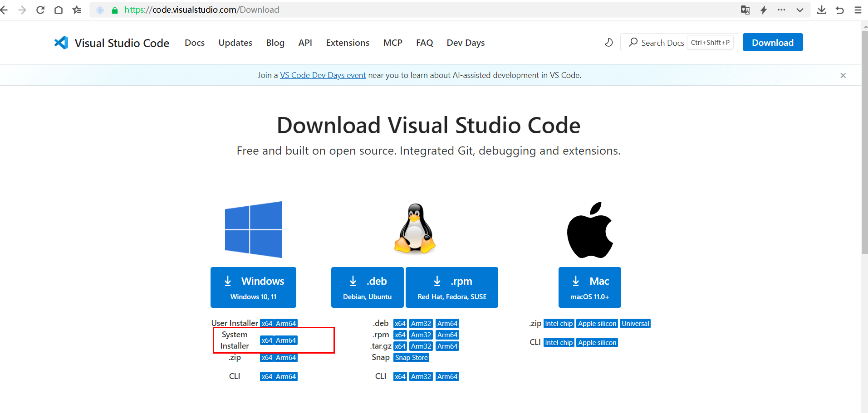Select User Installer x64 link
The width and height of the screenshot is (868, 413).
267,323
